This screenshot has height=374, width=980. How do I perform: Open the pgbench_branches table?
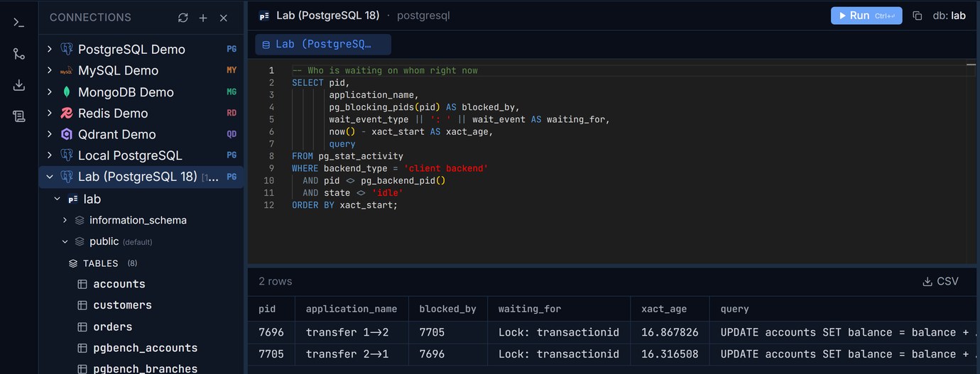click(146, 368)
